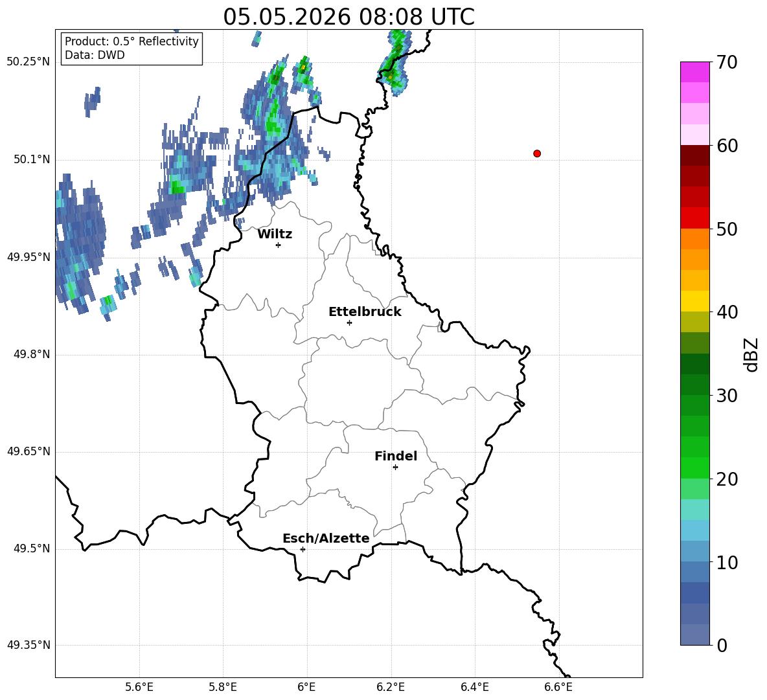Click the Wiltz station cross marker
The height and width of the screenshot is (700, 767).
(x=279, y=245)
